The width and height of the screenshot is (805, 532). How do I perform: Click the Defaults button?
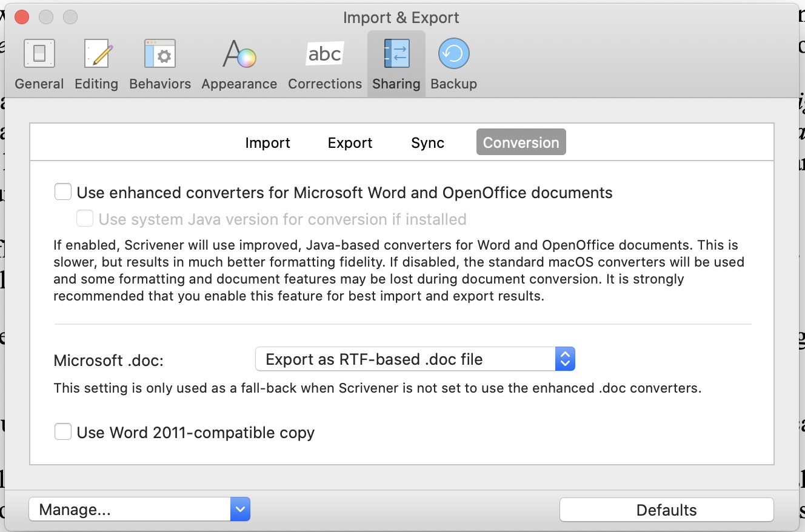[666, 510]
